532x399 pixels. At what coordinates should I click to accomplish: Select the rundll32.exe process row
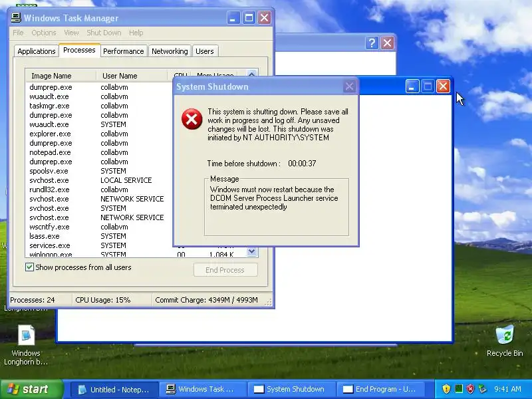[x=100, y=190]
